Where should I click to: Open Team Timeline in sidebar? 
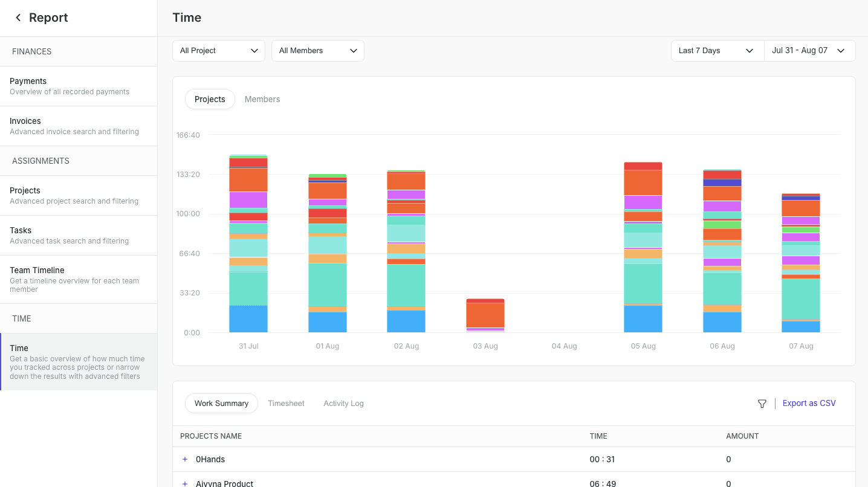79,279
